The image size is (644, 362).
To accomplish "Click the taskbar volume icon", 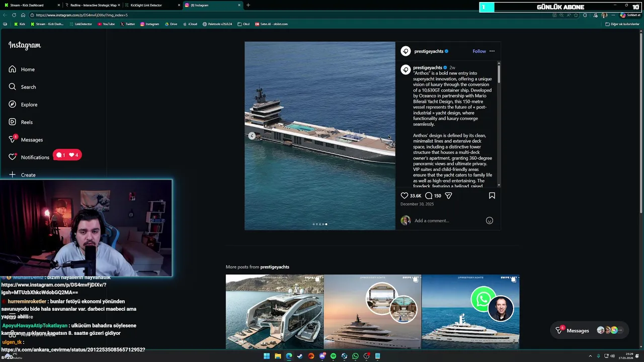I will [x=612, y=356].
